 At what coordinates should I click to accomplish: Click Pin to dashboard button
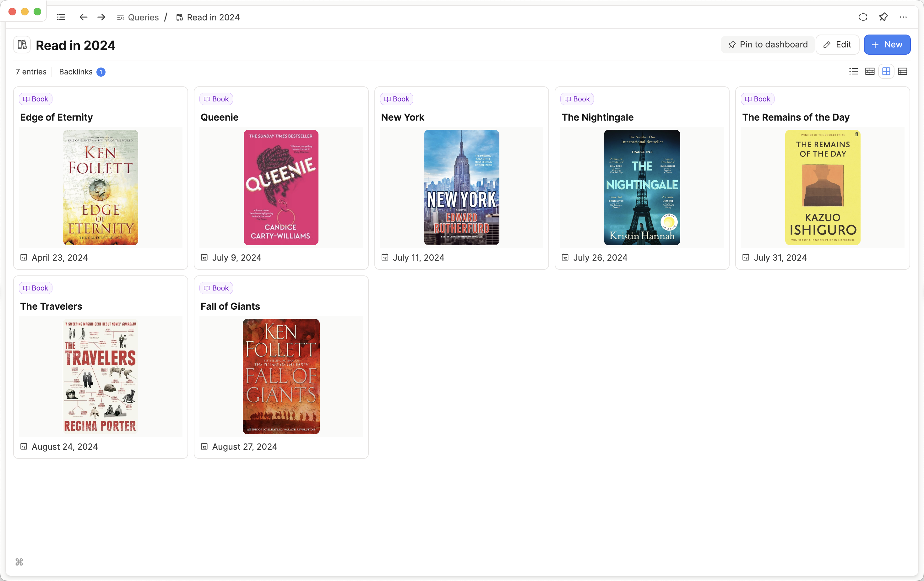tap(768, 45)
